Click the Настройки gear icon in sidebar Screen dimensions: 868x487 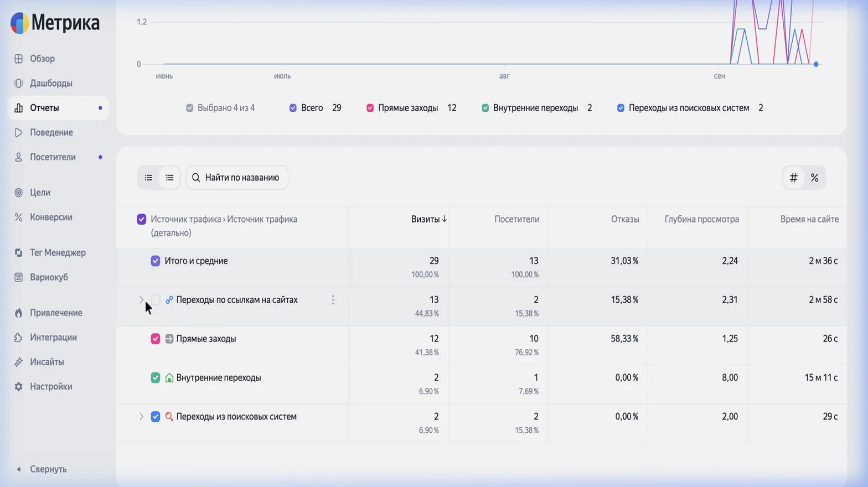[18, 387]
